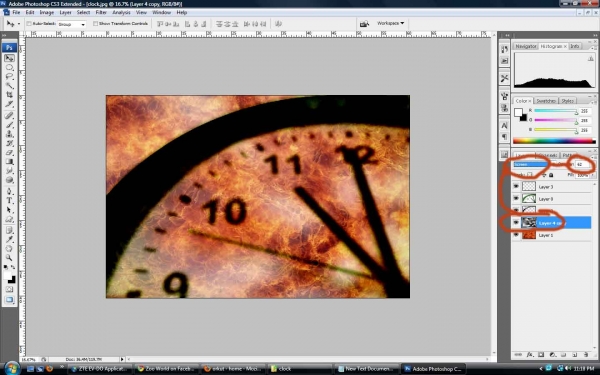
Task: Open the Histogram panel options menu
Action: tap(594, 47)
